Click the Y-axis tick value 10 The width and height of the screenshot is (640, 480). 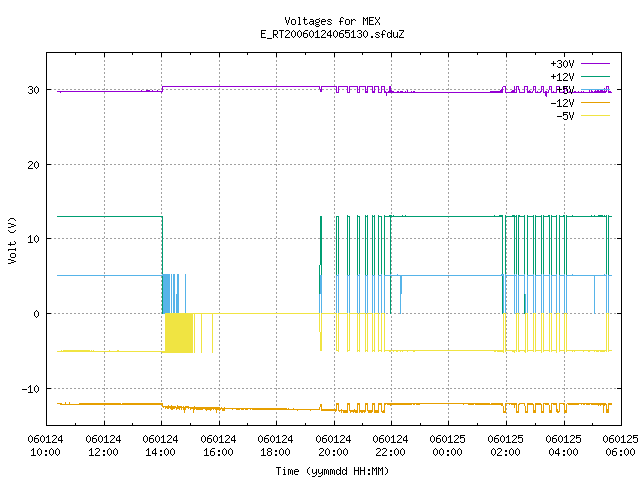33,239
